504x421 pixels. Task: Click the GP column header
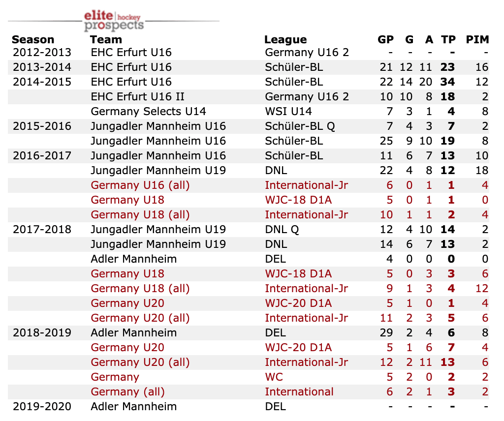tap(385, 40)
